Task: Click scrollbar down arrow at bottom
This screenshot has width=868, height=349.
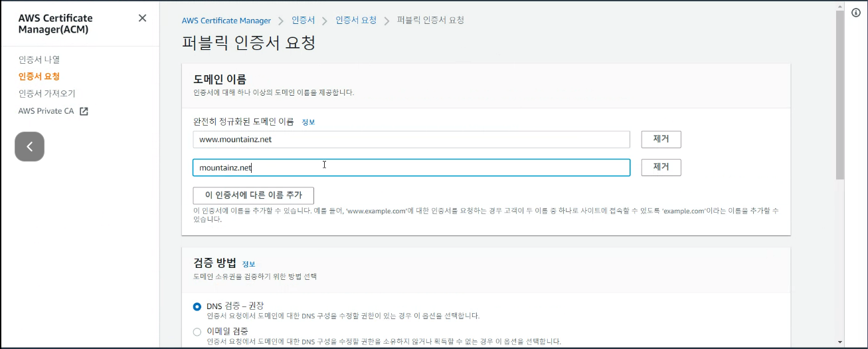Action: pyautogui.click(x=839, y=342)
